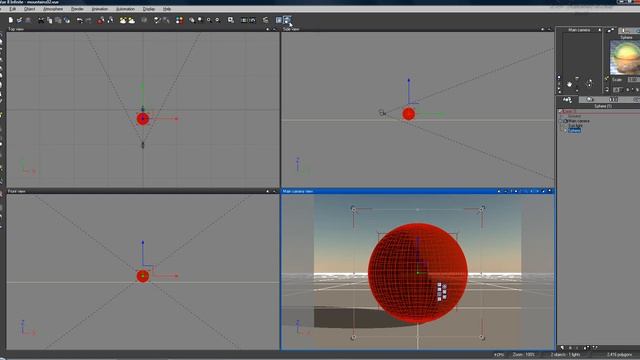The width and height of the screenshot is (640, 360).
Task: Select the Objects tab in world browser
Action: click(567, 100)
